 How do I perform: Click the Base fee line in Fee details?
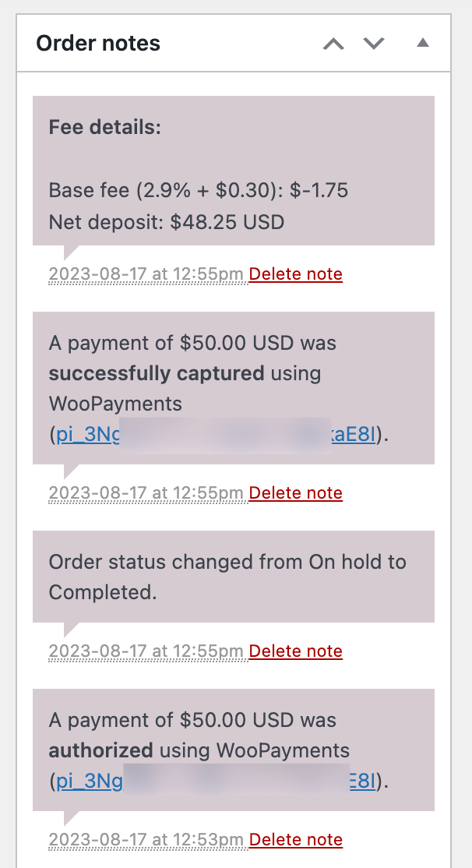pyautogui.click(x=199, y=189)
